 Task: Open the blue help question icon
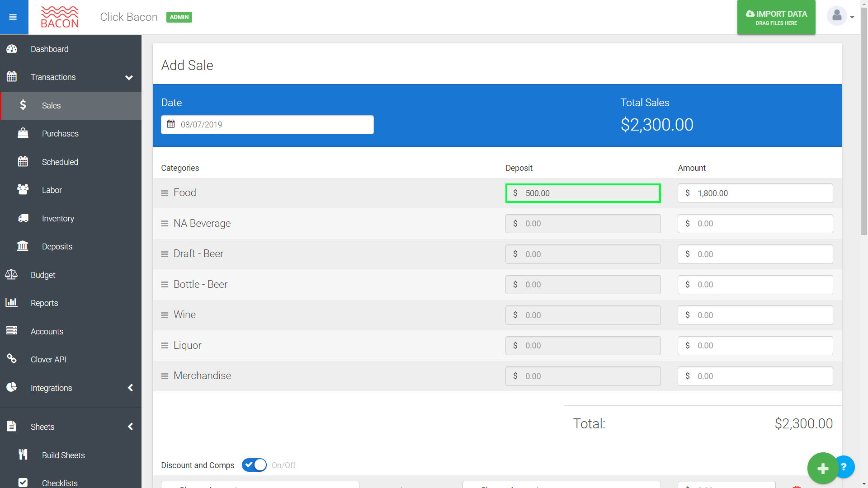[x=844, y=466]
